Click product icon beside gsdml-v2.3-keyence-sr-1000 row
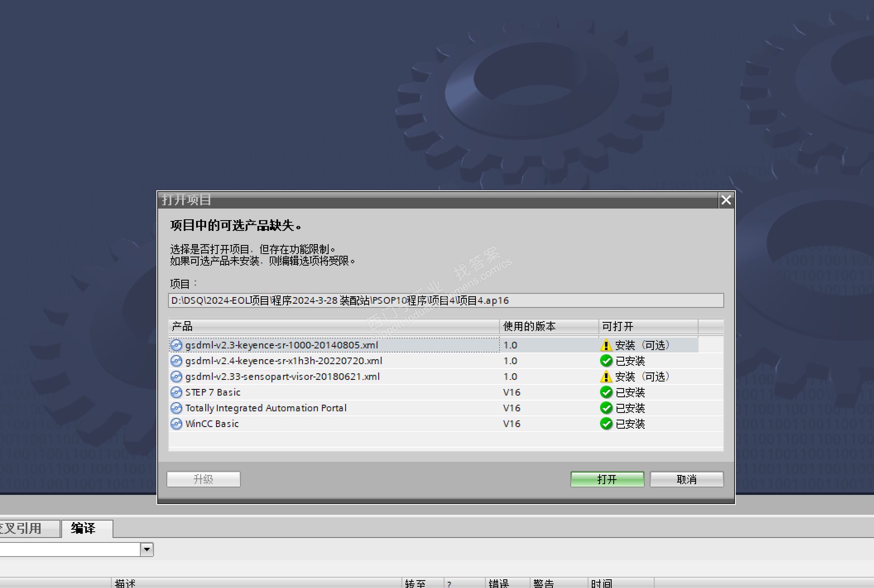The height and width of the screenshot is (588, 874). pos(176,345)
